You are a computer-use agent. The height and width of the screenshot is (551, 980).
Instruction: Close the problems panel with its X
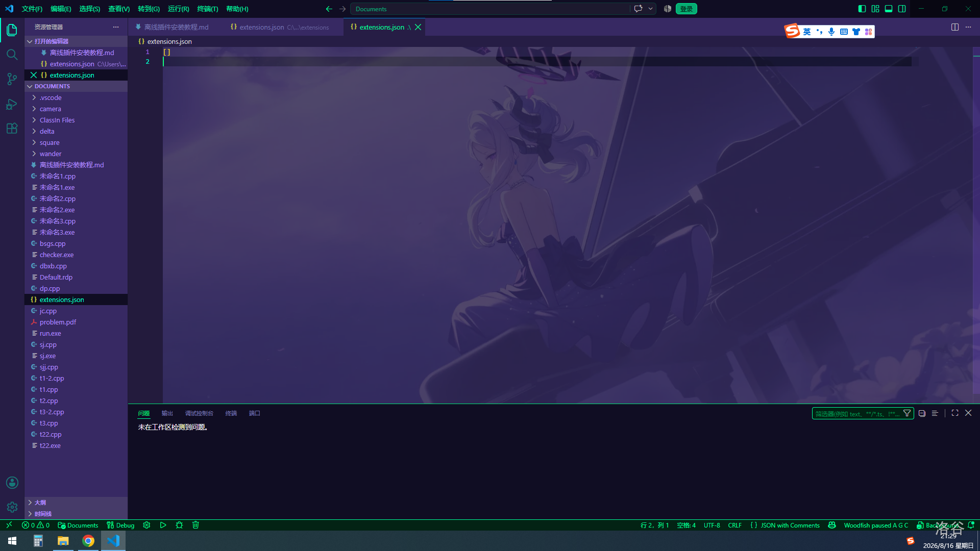tap(968, 413)
